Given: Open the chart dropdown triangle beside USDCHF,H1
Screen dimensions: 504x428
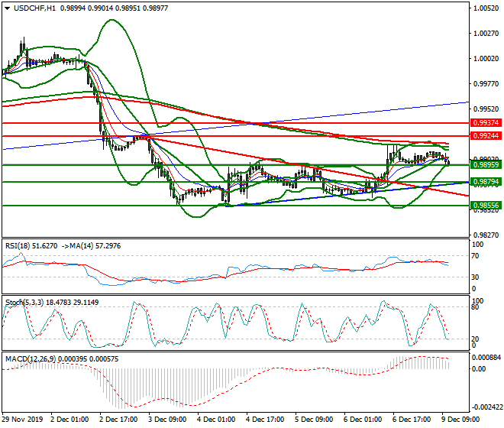Looking at the screenshot, I should tap(8, 8).
